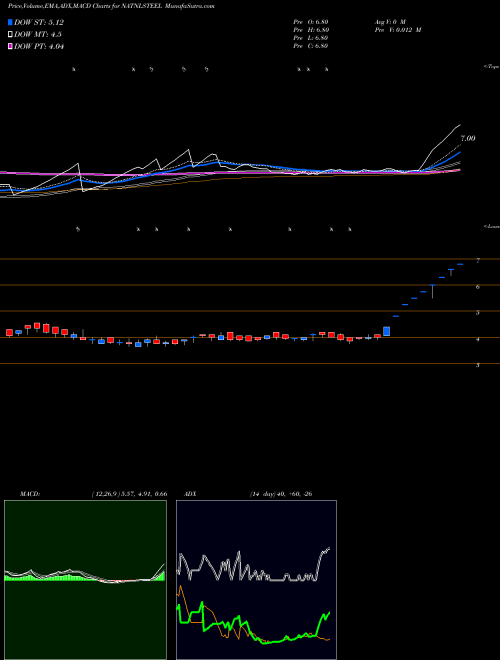Click the price axis label 5
Screen dimensions: 500x660
pos(478,313)
